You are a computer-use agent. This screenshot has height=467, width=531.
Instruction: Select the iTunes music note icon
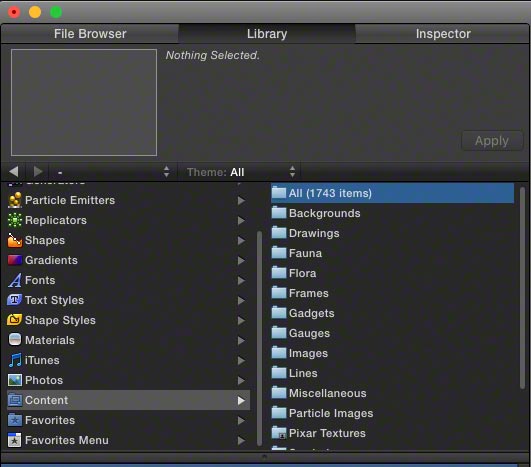[x=15, y=360]
